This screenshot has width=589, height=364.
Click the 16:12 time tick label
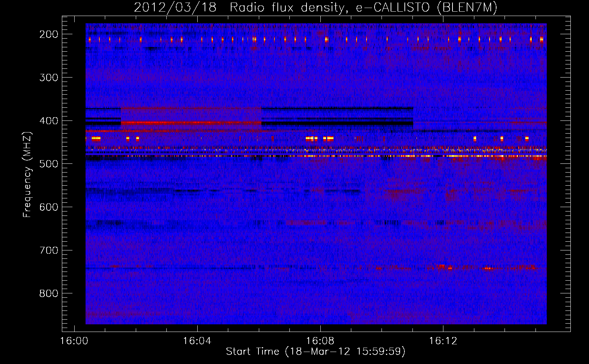click(443, 341)
